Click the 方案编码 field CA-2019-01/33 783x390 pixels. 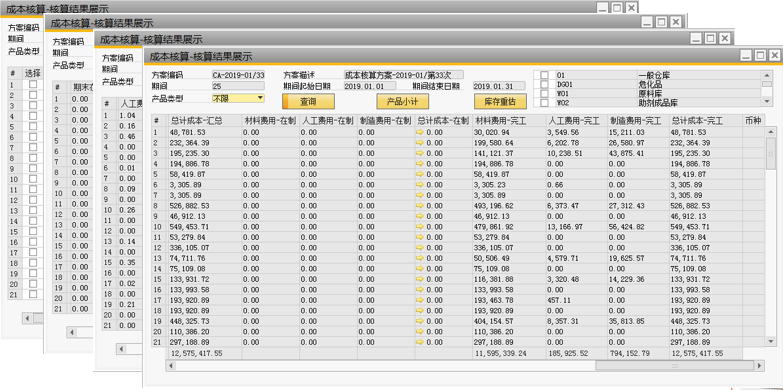[238, 75]
